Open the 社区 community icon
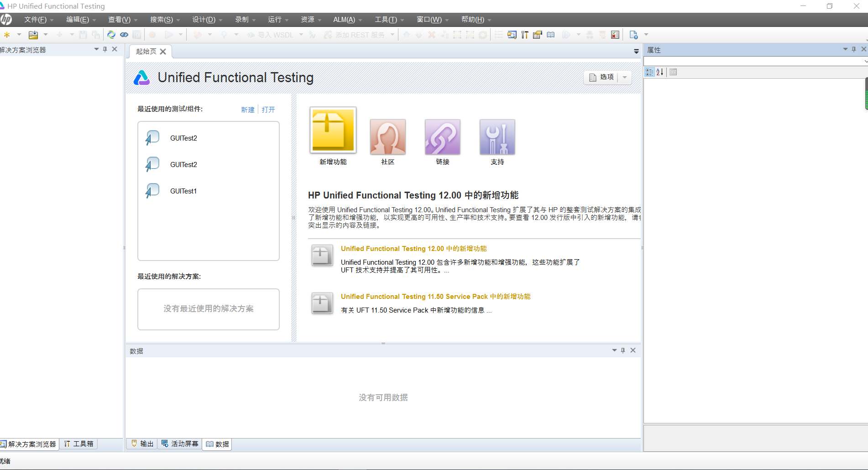Screen dimensions: 868x470 [x=388, y=137]
